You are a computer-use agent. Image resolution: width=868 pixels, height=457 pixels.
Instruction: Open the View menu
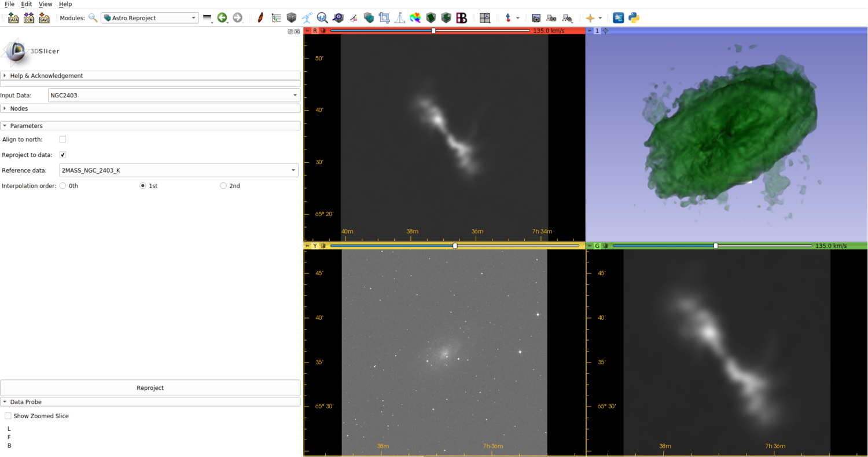(x=45, y=4)
